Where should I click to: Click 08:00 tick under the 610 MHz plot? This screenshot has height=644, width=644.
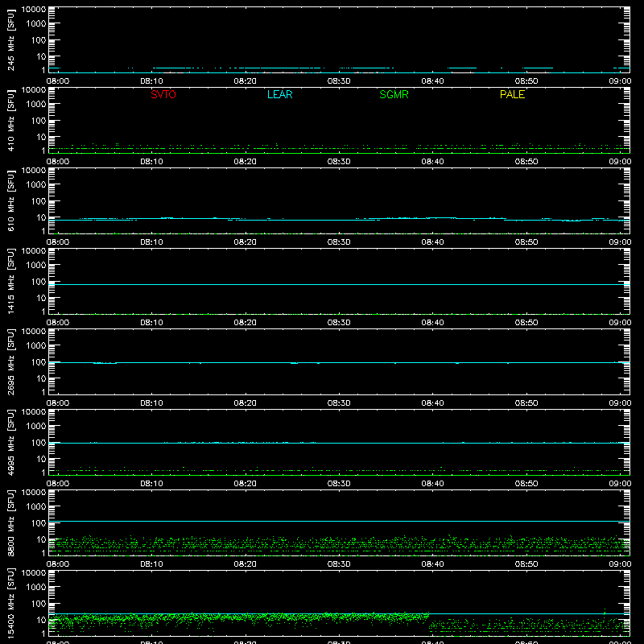pos(58,242)
